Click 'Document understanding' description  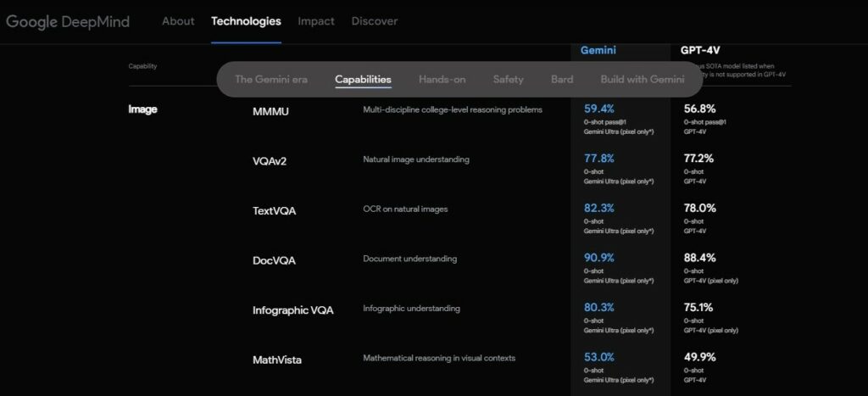point(410,259)
